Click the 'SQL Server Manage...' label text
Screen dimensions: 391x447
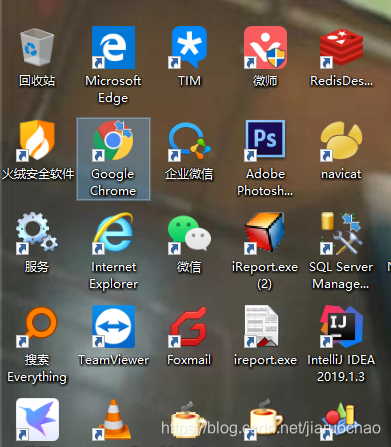click(341, 275)
